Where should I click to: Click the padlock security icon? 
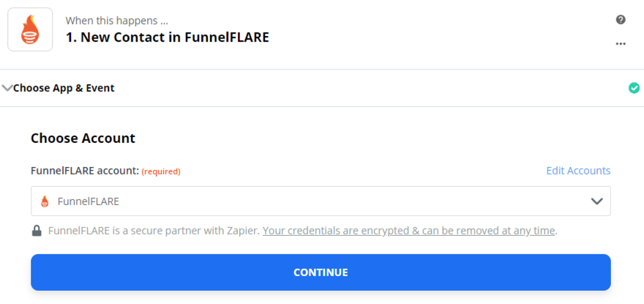click(37, 231)
